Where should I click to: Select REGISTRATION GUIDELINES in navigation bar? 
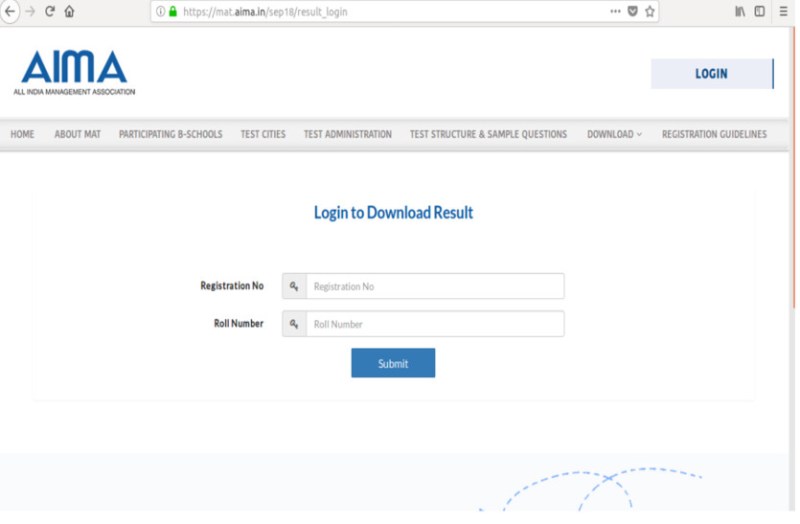click(714, 134)
